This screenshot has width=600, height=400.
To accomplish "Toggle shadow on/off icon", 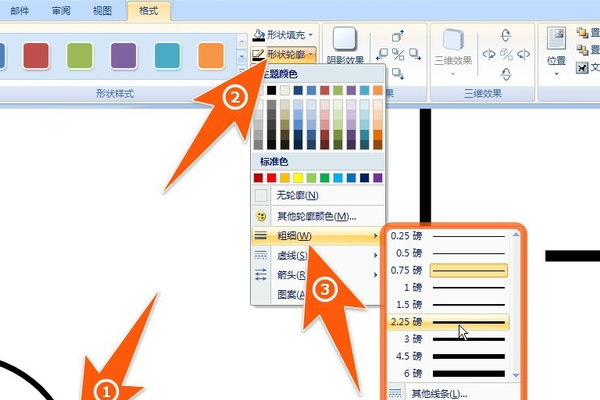I will pos(398,54).
